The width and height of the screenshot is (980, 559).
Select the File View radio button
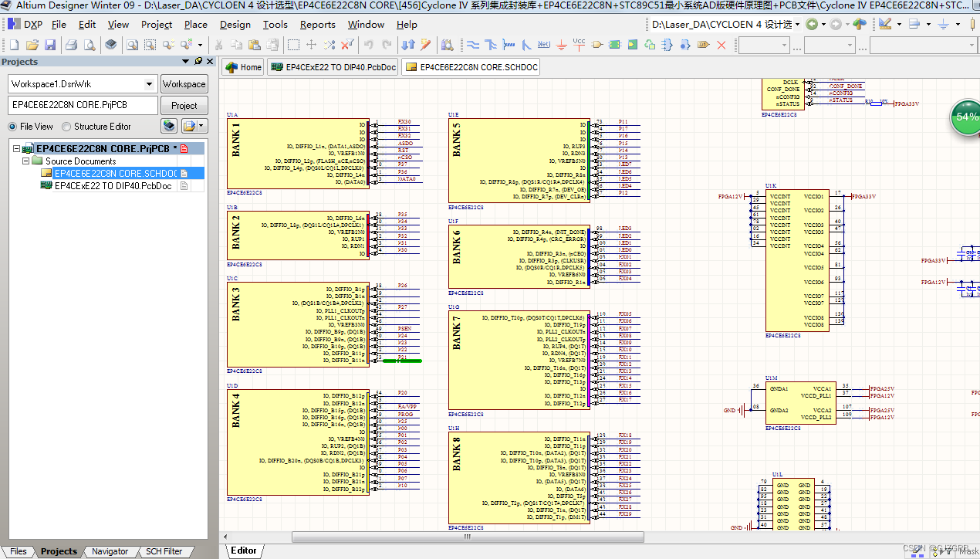click(13, 127)
